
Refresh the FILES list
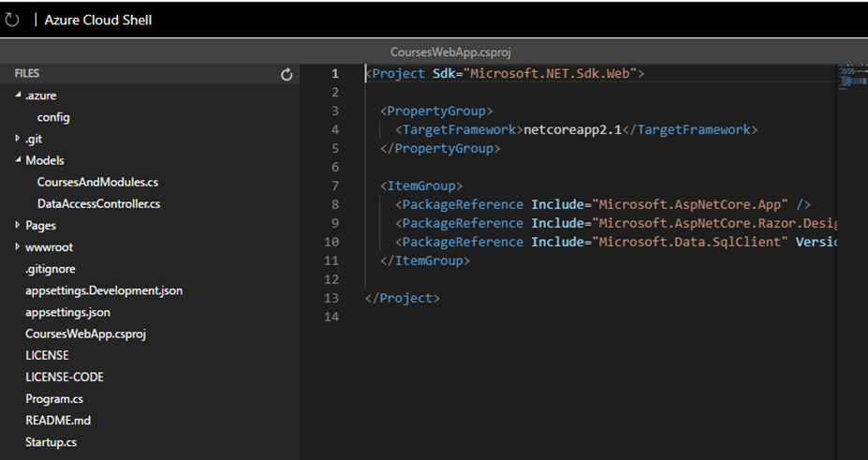287,74
